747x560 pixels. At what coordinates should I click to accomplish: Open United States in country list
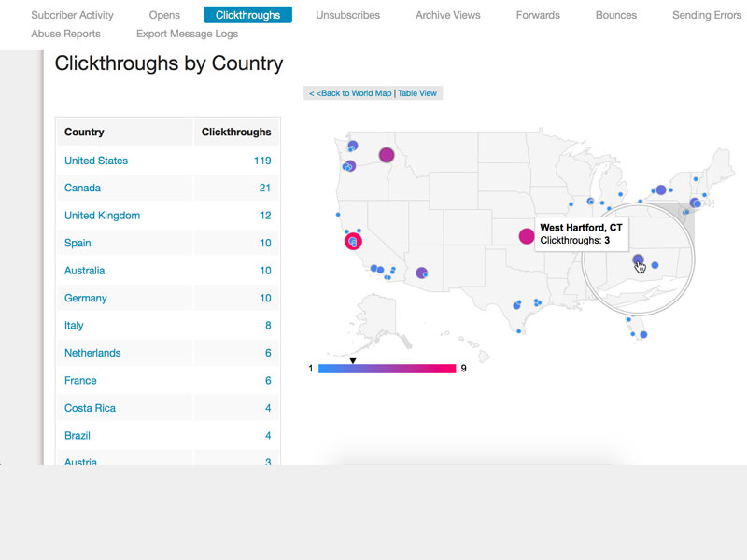96,161
